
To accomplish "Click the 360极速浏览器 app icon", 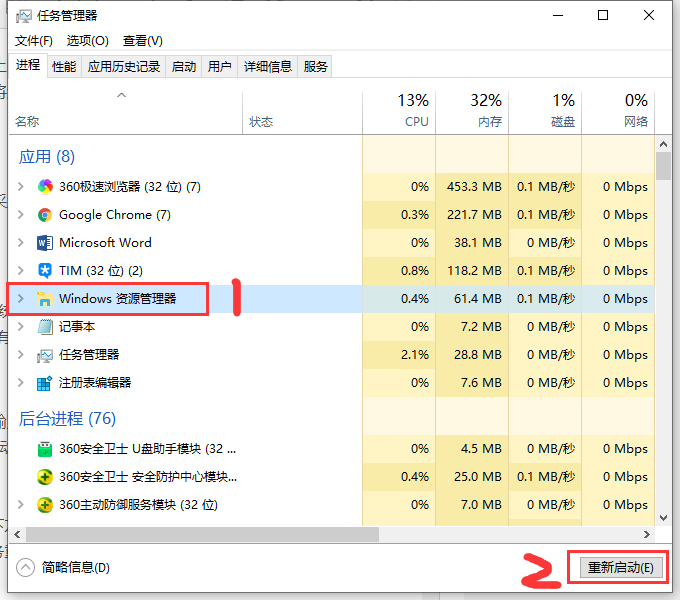I will (x=45, y=187).
